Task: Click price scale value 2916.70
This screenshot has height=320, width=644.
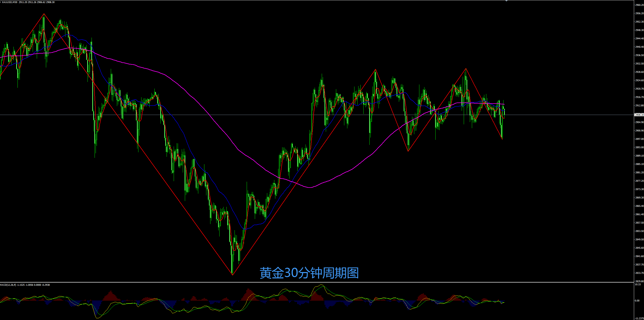Action: [x=639, y=97]
